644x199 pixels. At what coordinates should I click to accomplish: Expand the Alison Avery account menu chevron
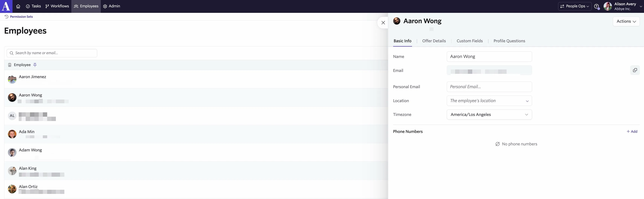(x=641, y=6)
